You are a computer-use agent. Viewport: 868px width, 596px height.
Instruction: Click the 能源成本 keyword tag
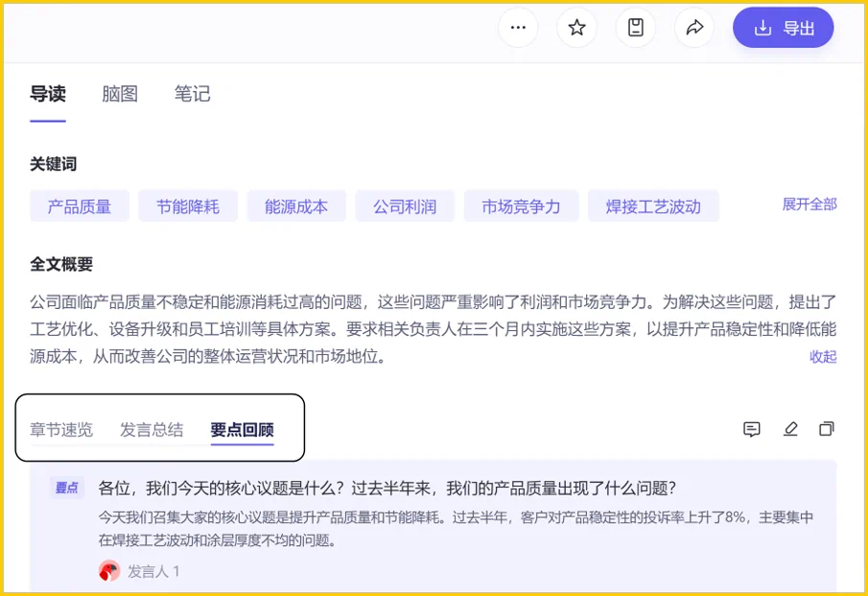tap(296, 206)
